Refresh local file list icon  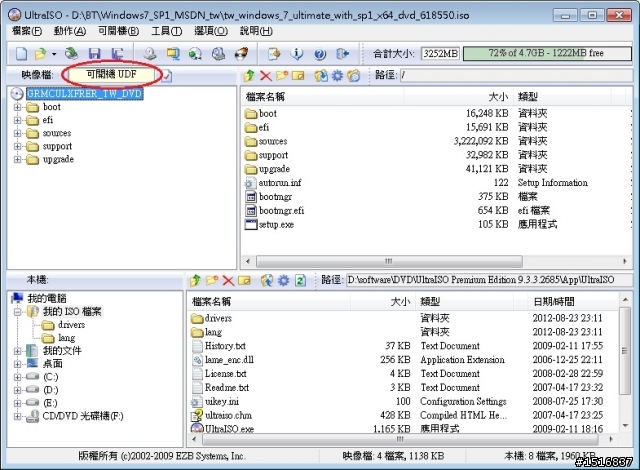(300, 280)
